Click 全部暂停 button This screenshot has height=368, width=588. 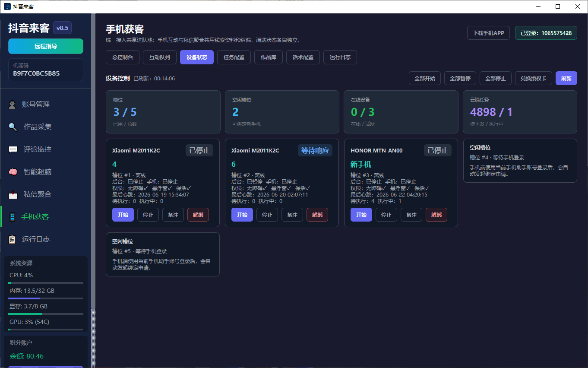pyautogui.click(x=460, y=78)
